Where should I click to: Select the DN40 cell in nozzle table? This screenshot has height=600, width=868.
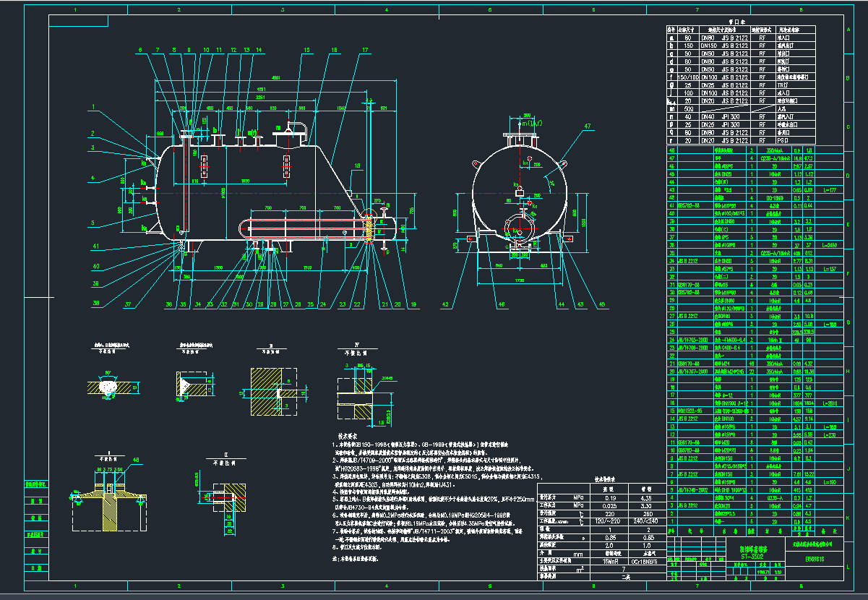[709, 116]
